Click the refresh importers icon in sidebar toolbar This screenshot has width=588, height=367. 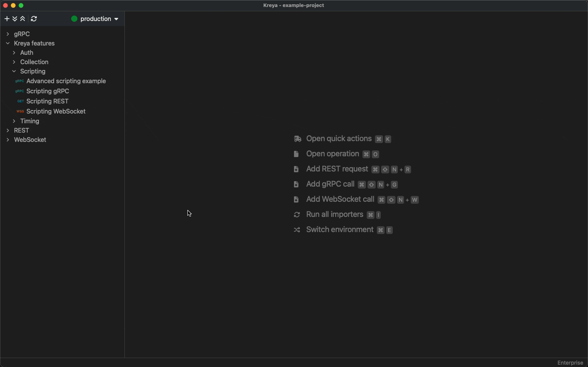click(34, 19)
